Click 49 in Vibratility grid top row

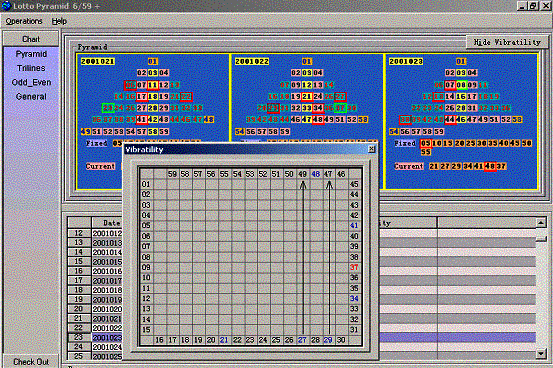click(x=303, y=174)
